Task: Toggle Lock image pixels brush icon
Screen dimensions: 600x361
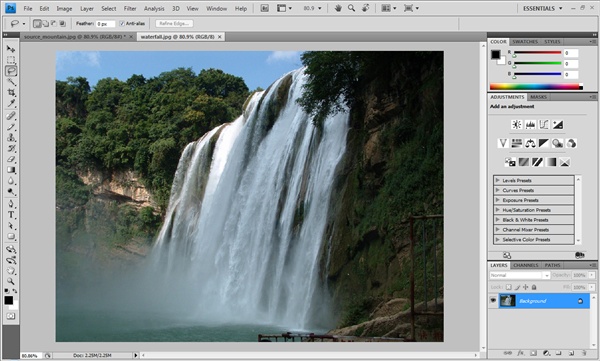Action: [x=517, y=287]
